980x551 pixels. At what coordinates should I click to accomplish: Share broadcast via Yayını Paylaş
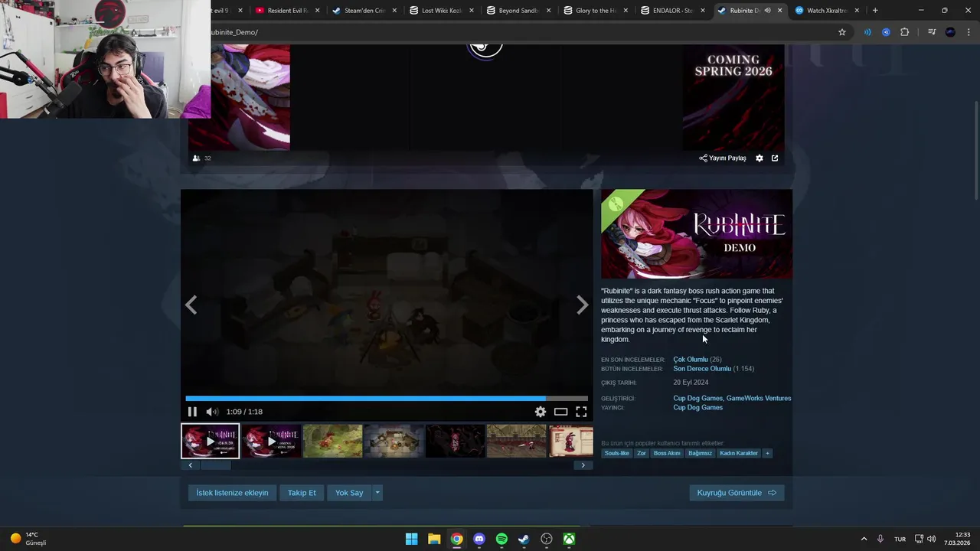(x=723, y=158)
